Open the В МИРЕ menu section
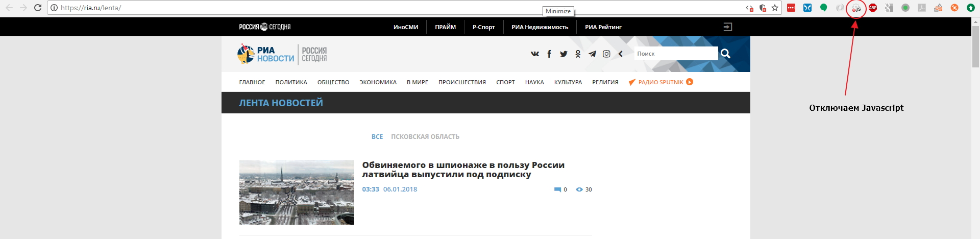Image resolution: width=980 pixels, height=239 pixels. pyautogui.click(x=418, y=82)
